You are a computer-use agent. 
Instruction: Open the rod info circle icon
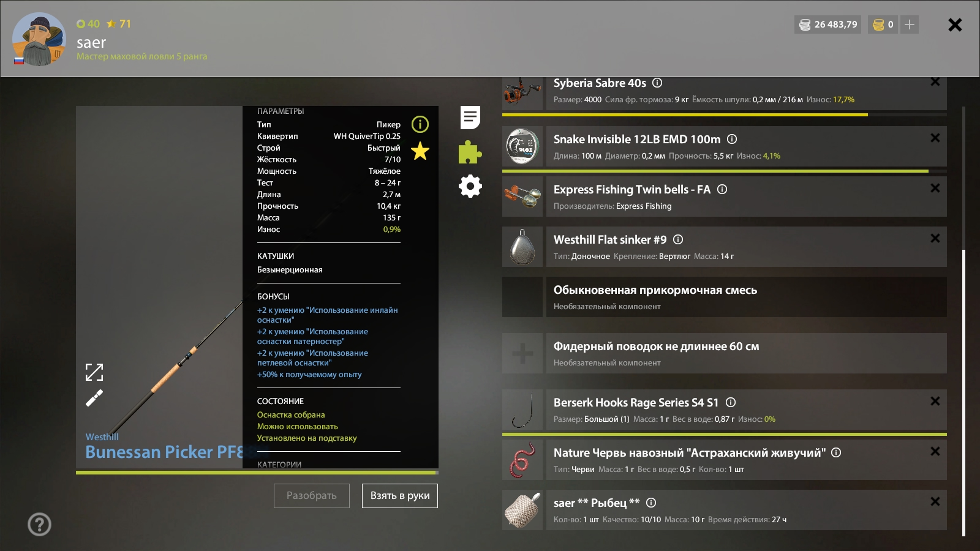[x=420, y=124]
